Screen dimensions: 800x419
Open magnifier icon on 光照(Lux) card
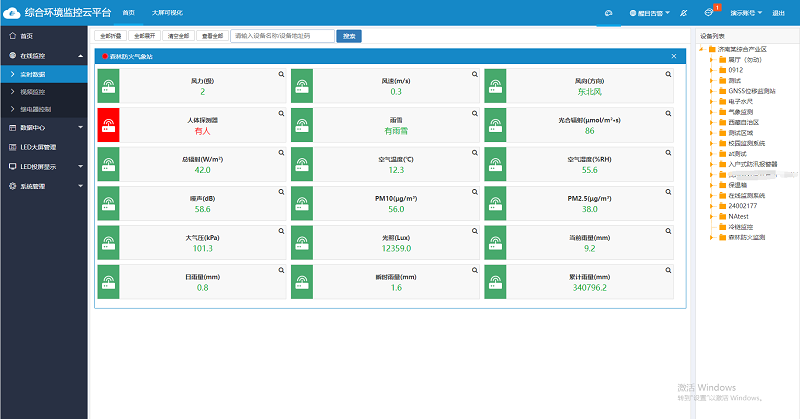pos(474,231)
